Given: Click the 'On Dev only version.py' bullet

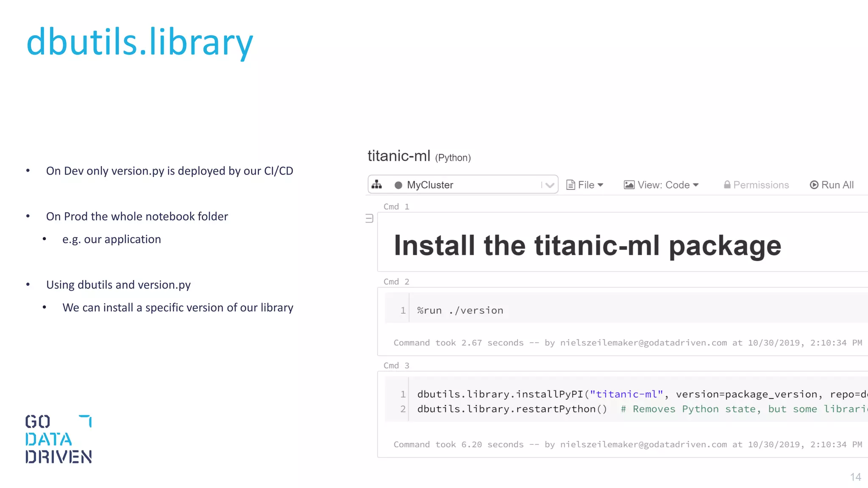Looking at the screenshot, I should point(170,171).
